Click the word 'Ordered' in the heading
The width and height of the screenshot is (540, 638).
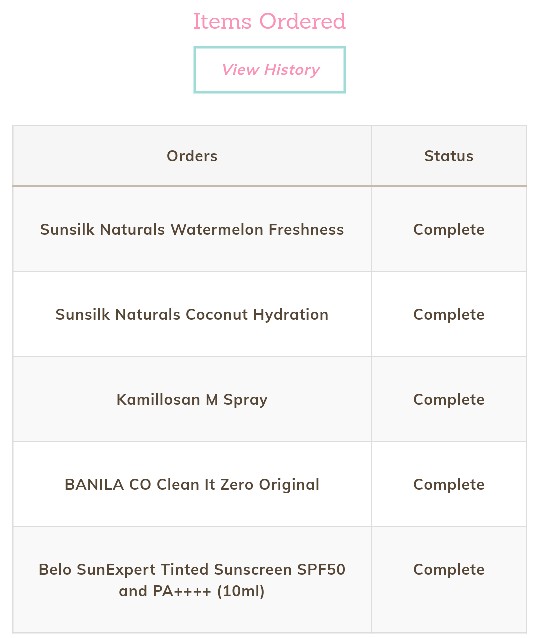(x=302, y=21)
